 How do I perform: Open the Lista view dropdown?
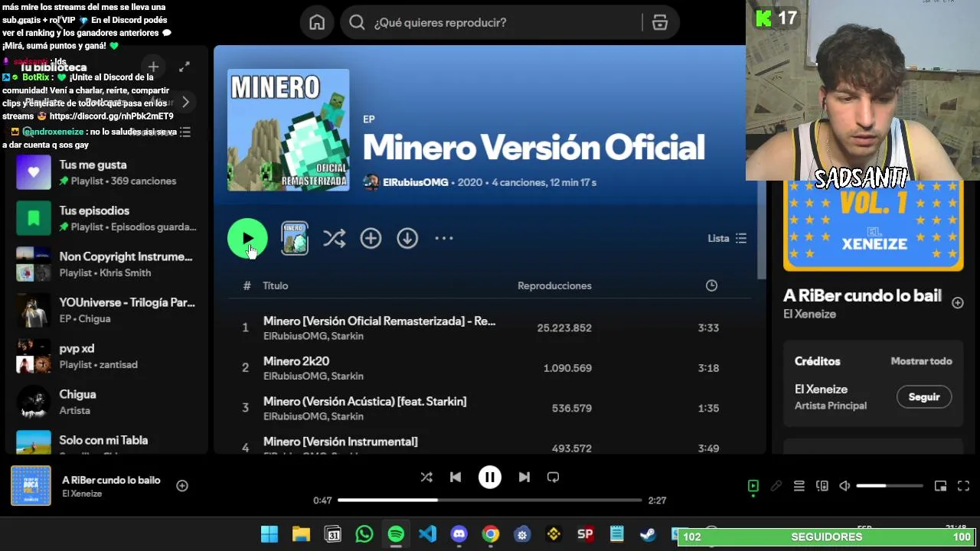point(727,239)
